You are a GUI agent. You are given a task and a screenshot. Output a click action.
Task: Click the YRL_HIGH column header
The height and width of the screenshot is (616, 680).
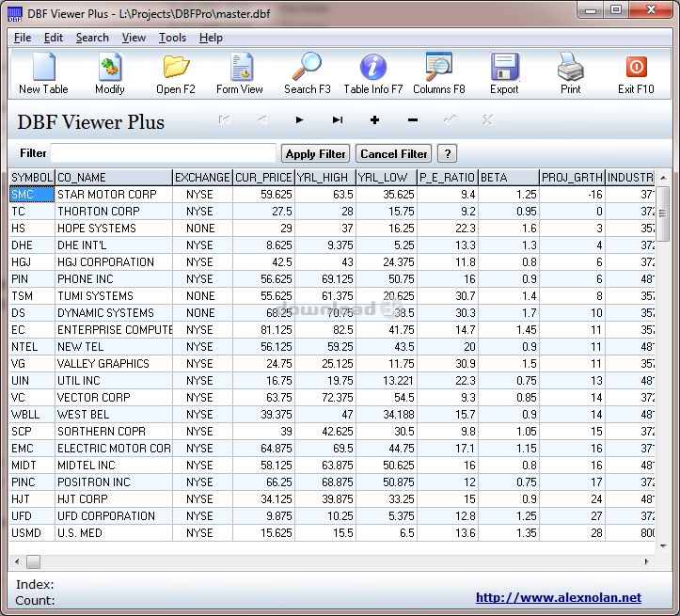pyautogui.click(x=325, y=178)
